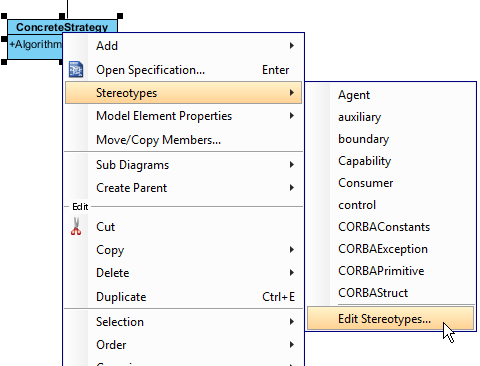Open Model Element Properties menu entry
This screenshot has height=366, width=480.
tap(183, 116)
